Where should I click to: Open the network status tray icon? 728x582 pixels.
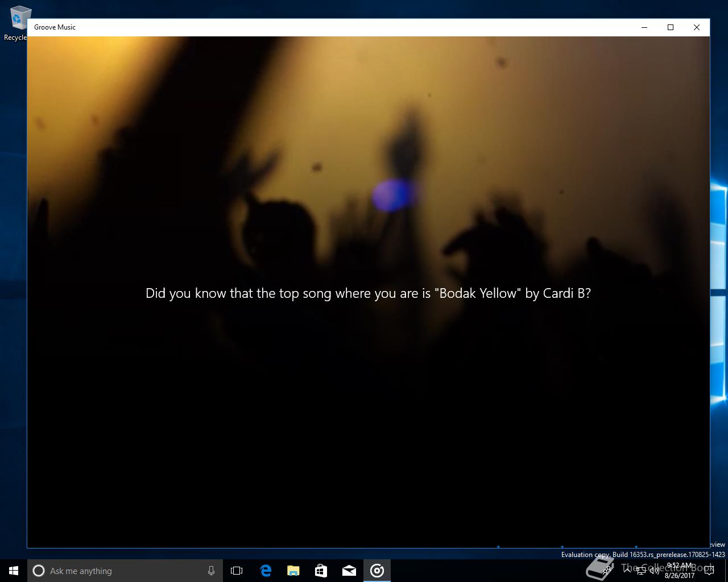coord(640,571)
